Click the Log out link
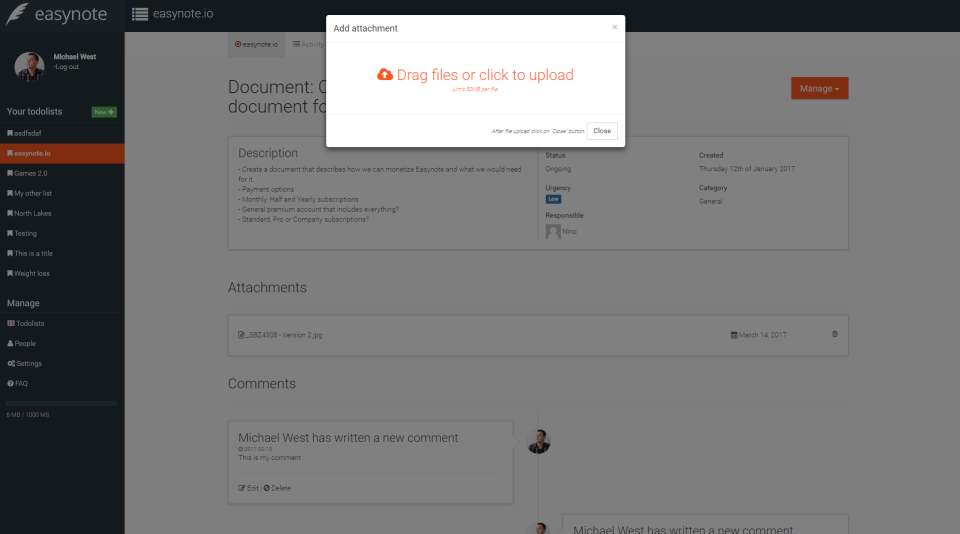 click(66, 67)
